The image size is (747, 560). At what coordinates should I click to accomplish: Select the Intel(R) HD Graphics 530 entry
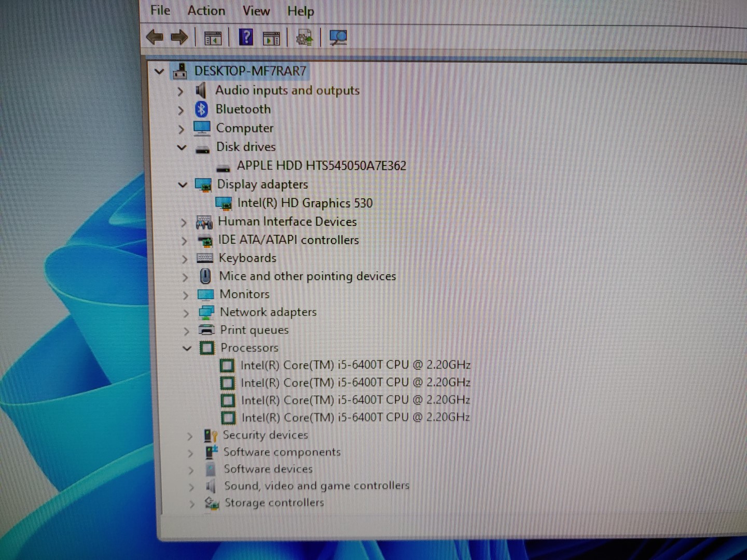point(305,203)
